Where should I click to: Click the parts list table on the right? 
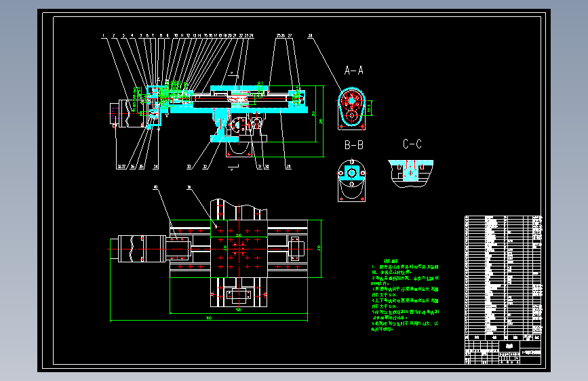pos(503,278)
